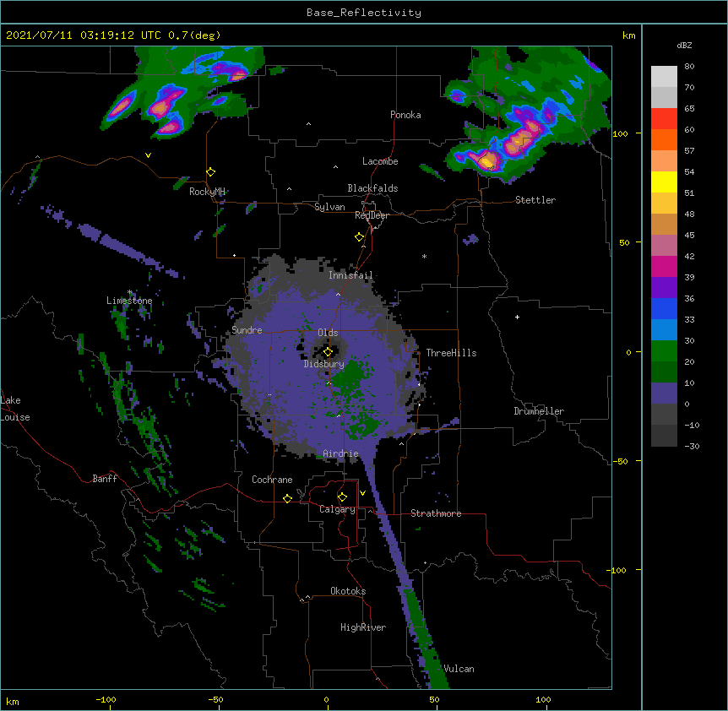The width and height of the screenshot is (728, 711).
Task: Click the Blackfalds city label
Action: (372, 188)
